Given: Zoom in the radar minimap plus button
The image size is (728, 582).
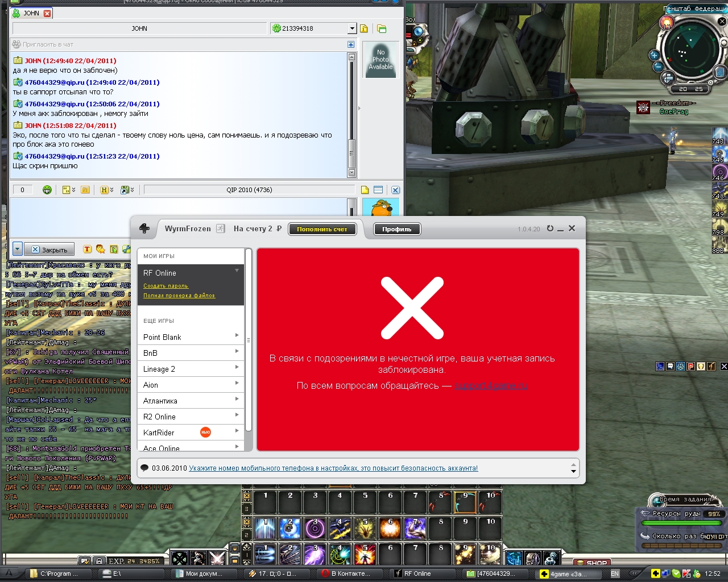Looking at the screenshot, I should click(654, 55).
